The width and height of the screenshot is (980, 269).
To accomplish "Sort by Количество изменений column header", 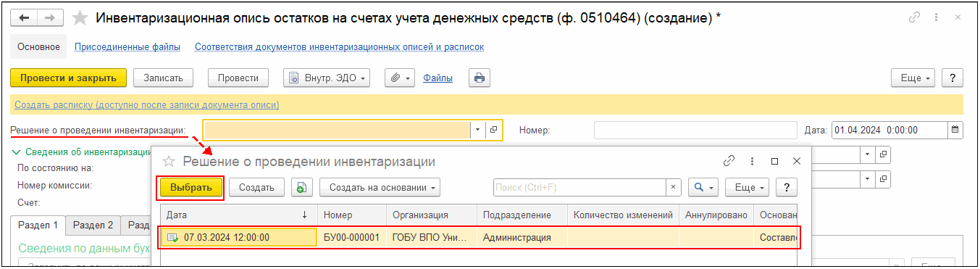I will click(623, 215).
